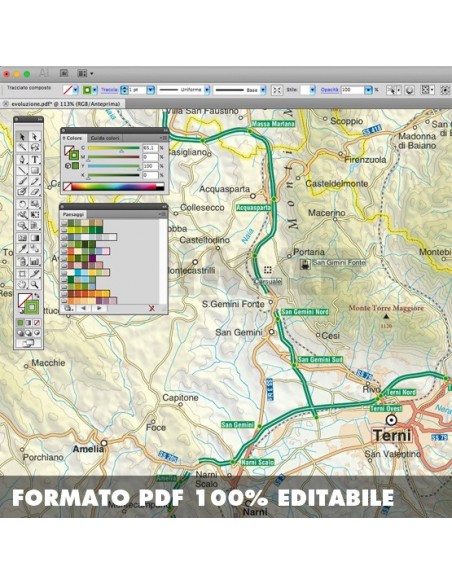Select the Rectangle tool
452x584 pixels.
(x=35, y=170)
